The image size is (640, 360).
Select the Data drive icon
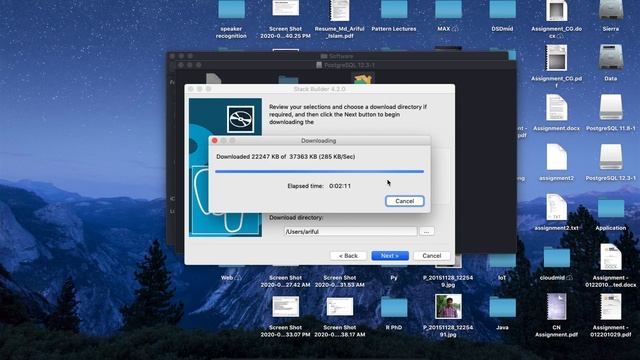(x=611, y=57)
